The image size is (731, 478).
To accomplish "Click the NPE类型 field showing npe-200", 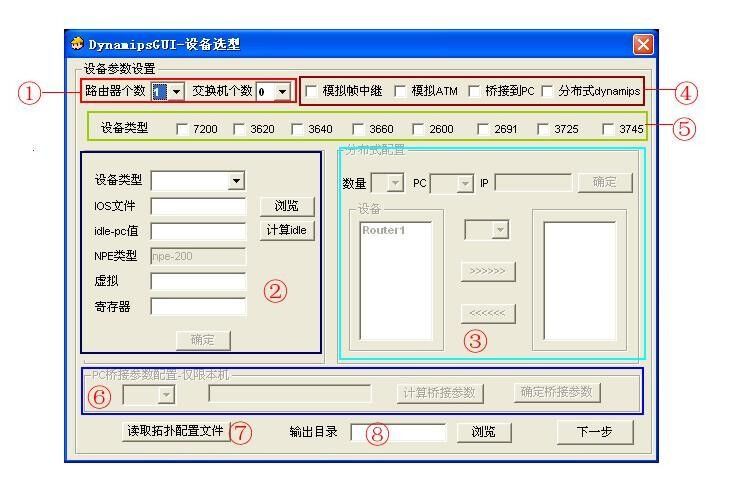I will pyautogui.click(x=198, y=256).
